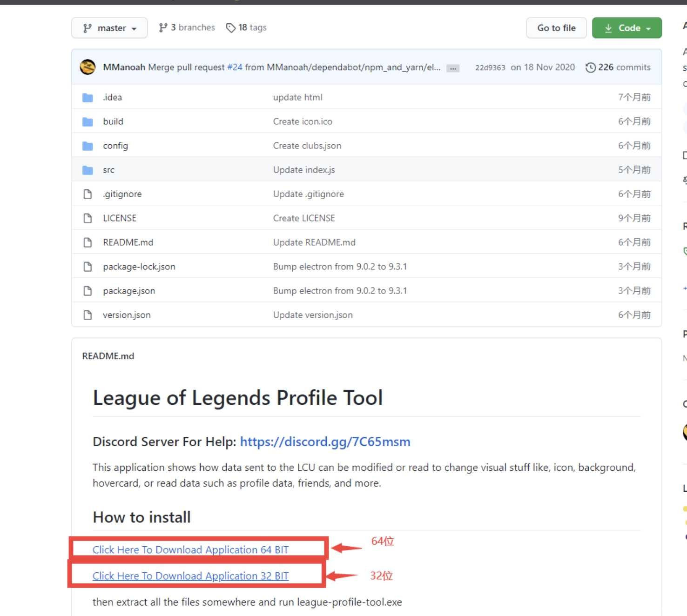Open the version.json file

[127, 315]
